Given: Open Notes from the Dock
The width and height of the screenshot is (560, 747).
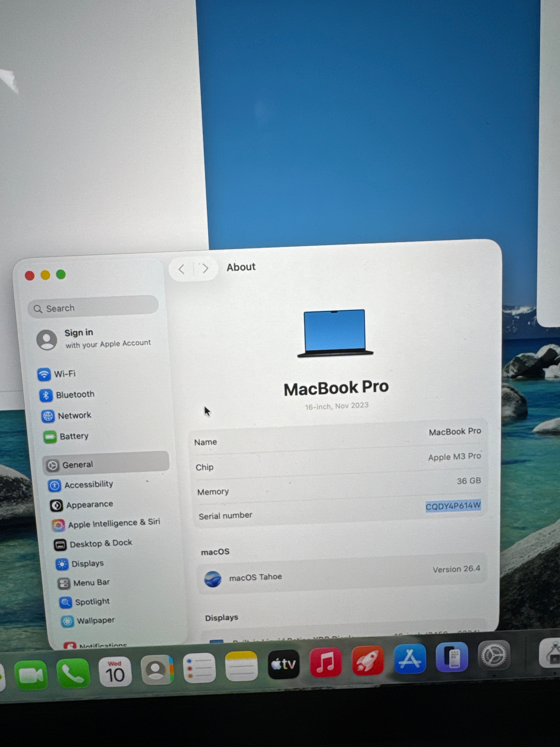Looking at the screenshot, I should [x=241, y=666].
